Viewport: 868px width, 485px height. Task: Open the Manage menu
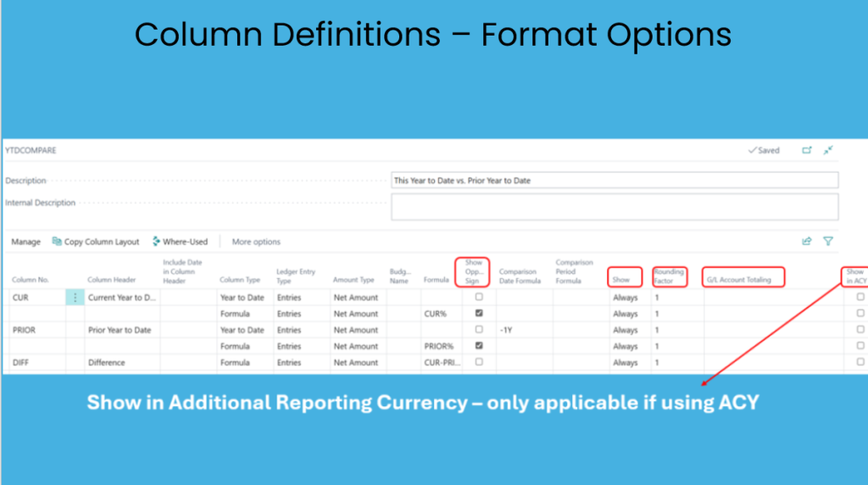pos(25,242)
